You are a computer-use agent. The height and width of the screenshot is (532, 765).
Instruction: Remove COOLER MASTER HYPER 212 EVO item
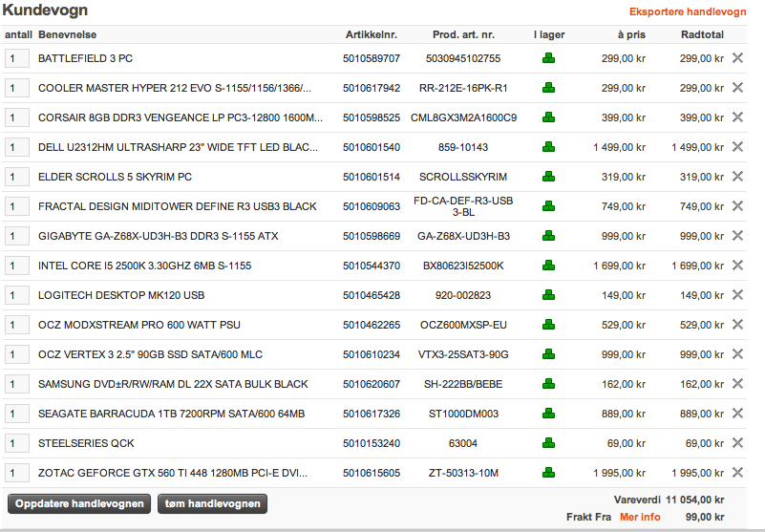click(x=737, y=88)
